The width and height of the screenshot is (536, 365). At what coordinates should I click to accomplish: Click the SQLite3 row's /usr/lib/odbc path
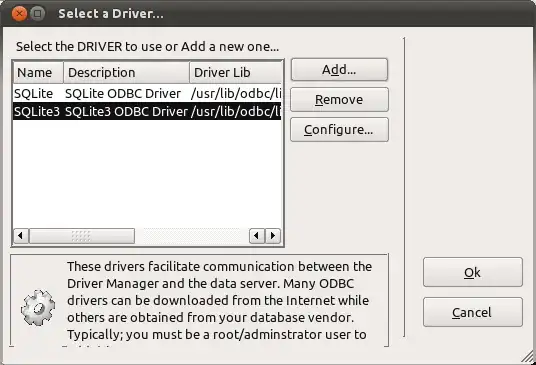tap(236, 111)
